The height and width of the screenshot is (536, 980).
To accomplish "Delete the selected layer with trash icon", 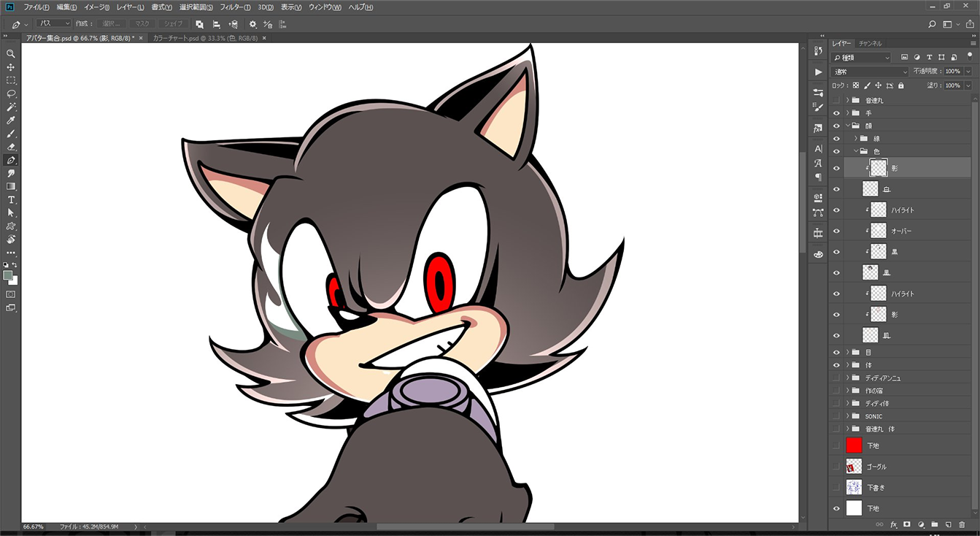I will pos(962,524).
